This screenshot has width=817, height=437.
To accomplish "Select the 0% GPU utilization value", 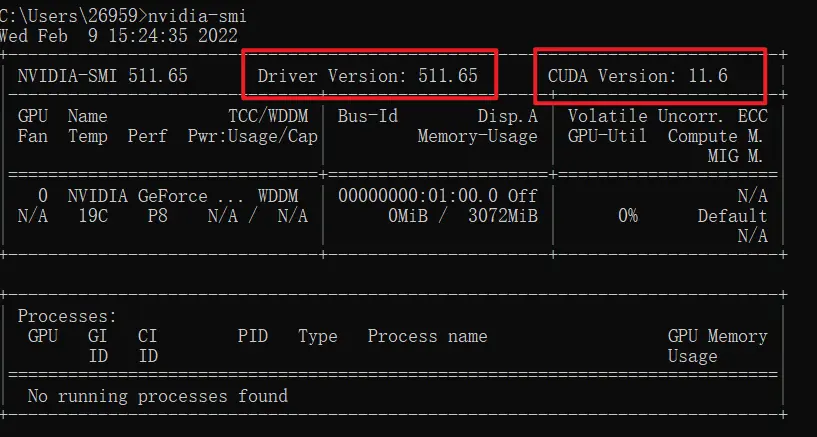I will 628,216.
